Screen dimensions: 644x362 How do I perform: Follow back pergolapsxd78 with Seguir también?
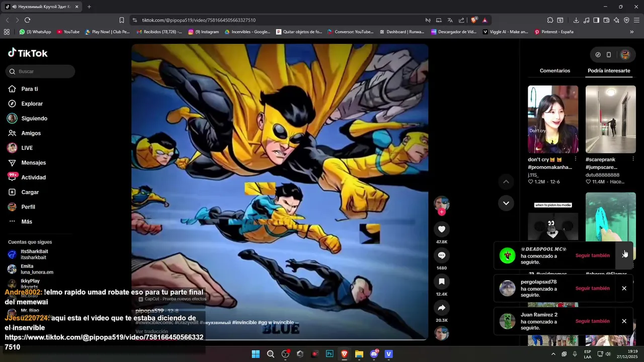tap(592, 289)
